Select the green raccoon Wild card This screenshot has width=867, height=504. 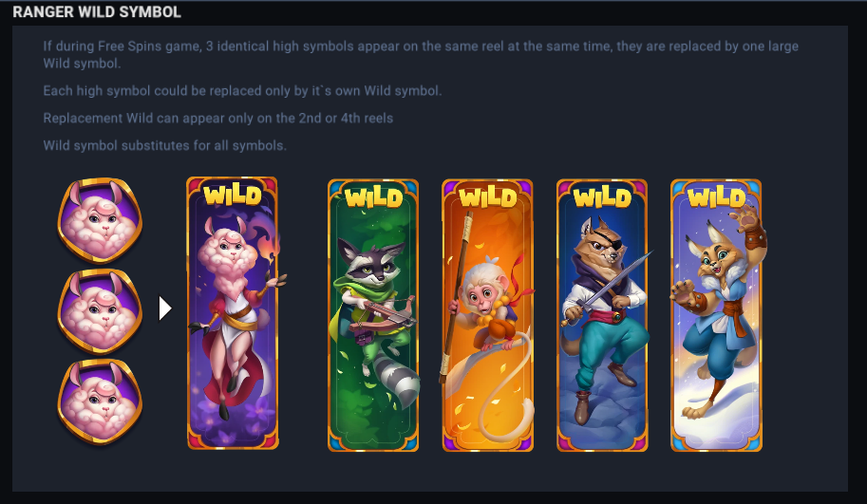[x=373, y=315]
